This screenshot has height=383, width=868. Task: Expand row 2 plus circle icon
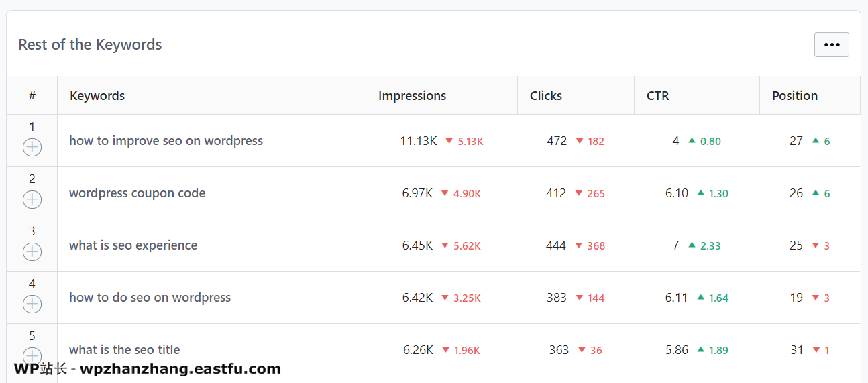(32, 199)
